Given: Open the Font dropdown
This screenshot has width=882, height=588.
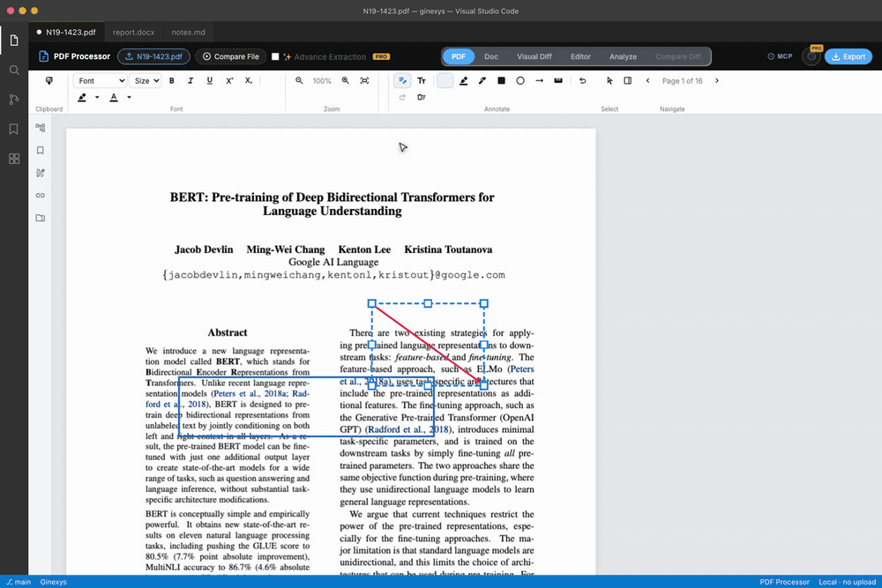Looking at the screenshot, I should (100, 81).
